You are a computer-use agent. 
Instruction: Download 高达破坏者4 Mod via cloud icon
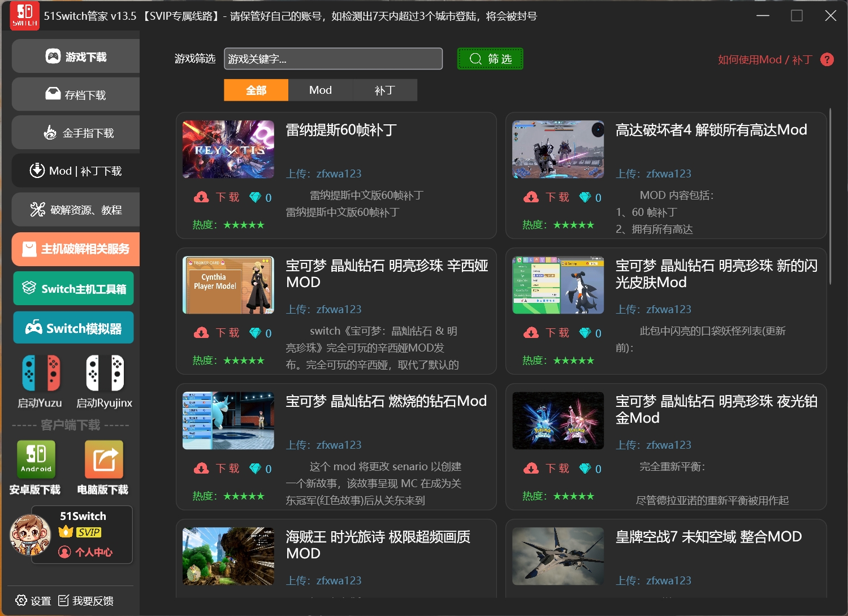531,197
